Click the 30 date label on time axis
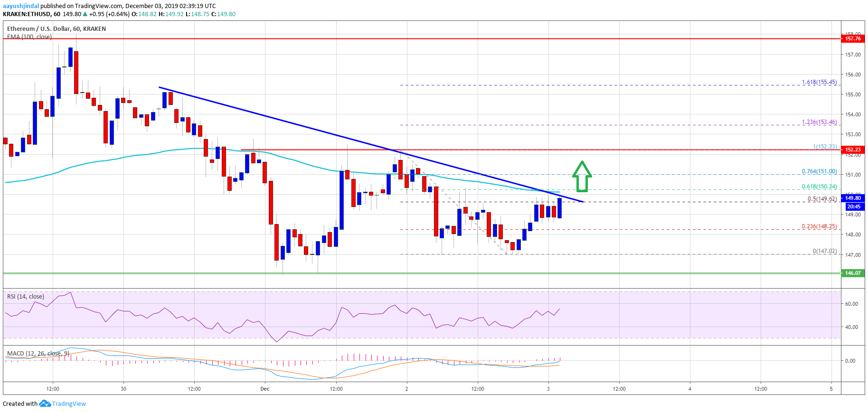The height and width of the screenshot is (412, 868). [123, 389]
